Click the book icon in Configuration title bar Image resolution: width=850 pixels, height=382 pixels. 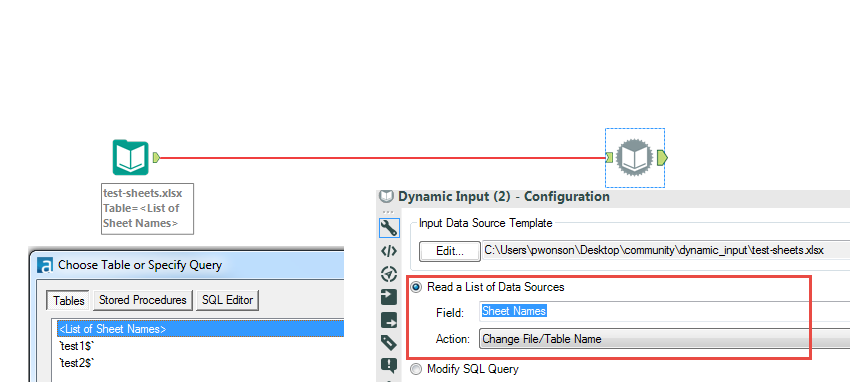click(x=386, y=196)
